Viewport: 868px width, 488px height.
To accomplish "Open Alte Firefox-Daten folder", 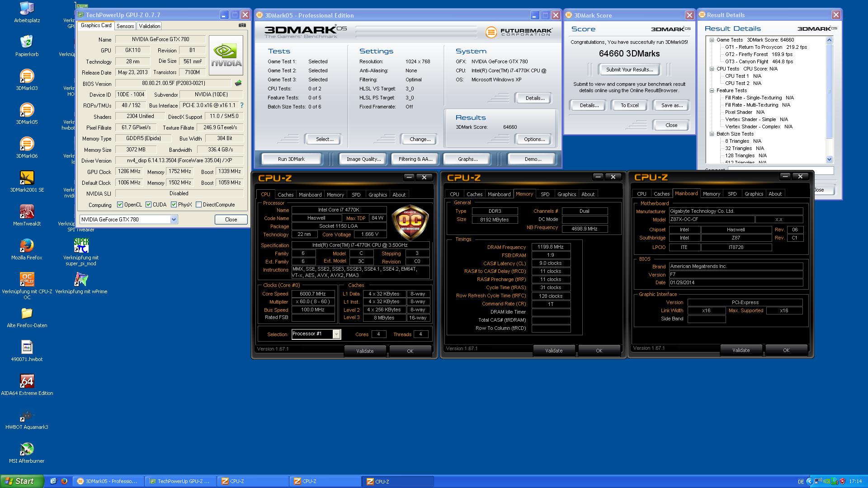I will click(27, 313).
